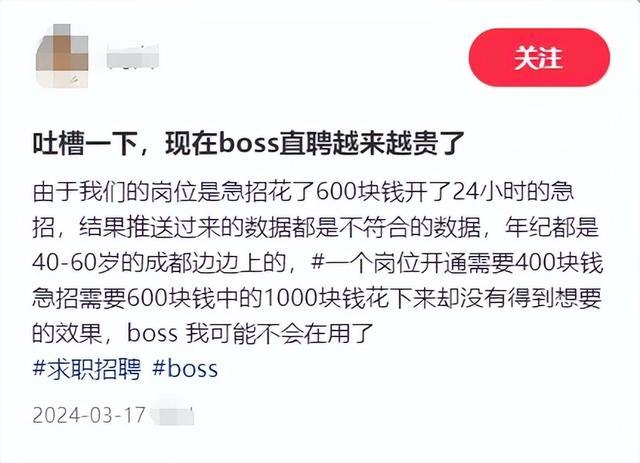Image resolution: width=640 pixels, height=463 pixels.
Task: Click the post date 2024-03-17
Action: [x=89, y=415]
